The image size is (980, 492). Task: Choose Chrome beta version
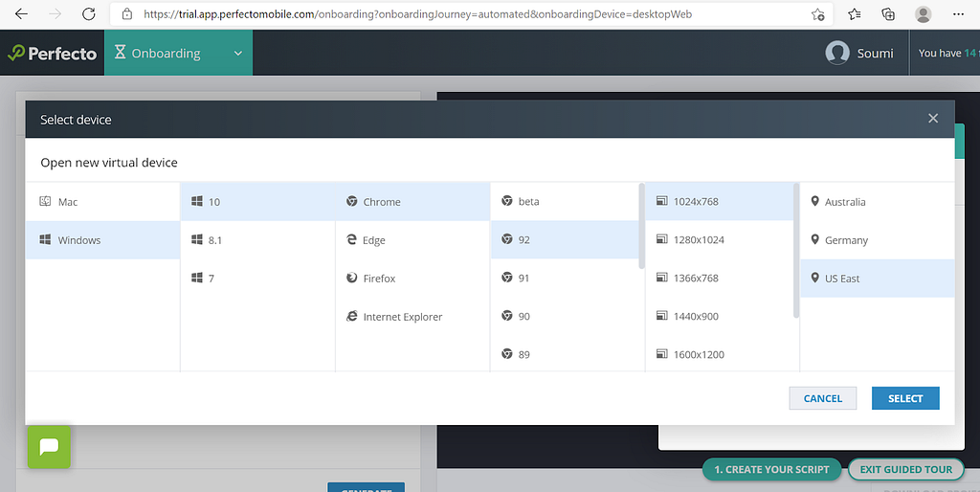coord(565,201)
